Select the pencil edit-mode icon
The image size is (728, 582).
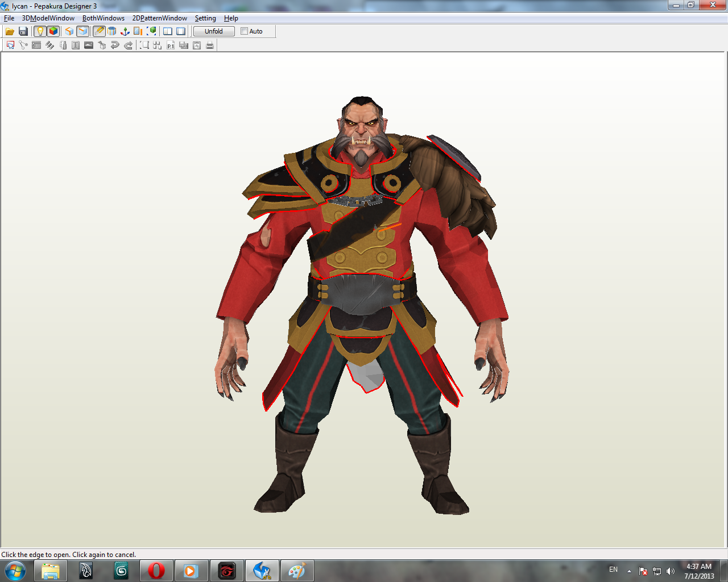98,31
